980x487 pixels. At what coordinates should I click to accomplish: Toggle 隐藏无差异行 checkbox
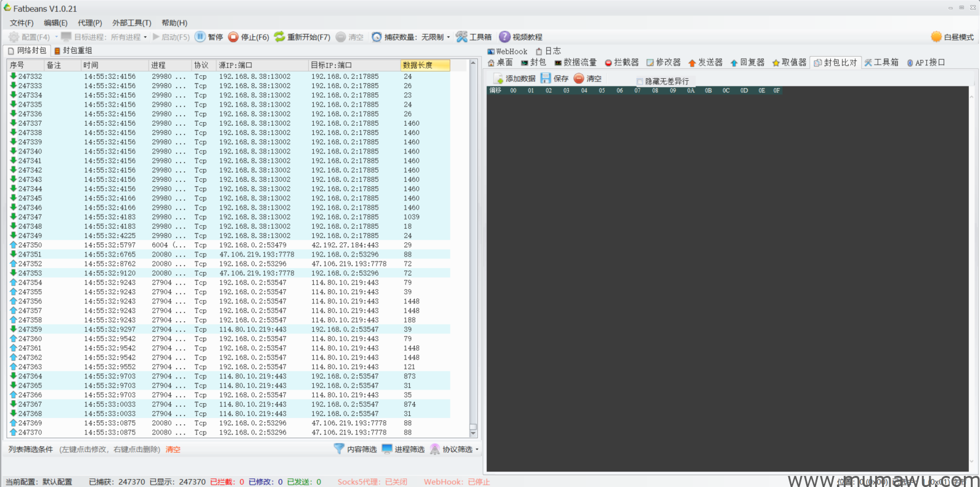tap(640, 81)
